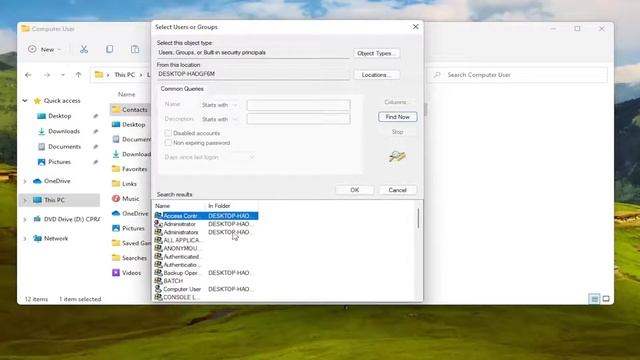
Task: Open Pictures in Quick access
Action: [59, 162]
